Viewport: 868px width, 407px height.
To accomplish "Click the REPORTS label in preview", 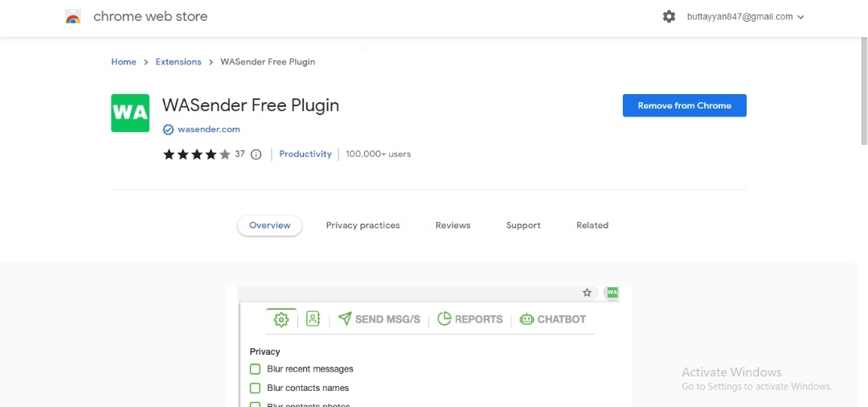I will (479, 319).
